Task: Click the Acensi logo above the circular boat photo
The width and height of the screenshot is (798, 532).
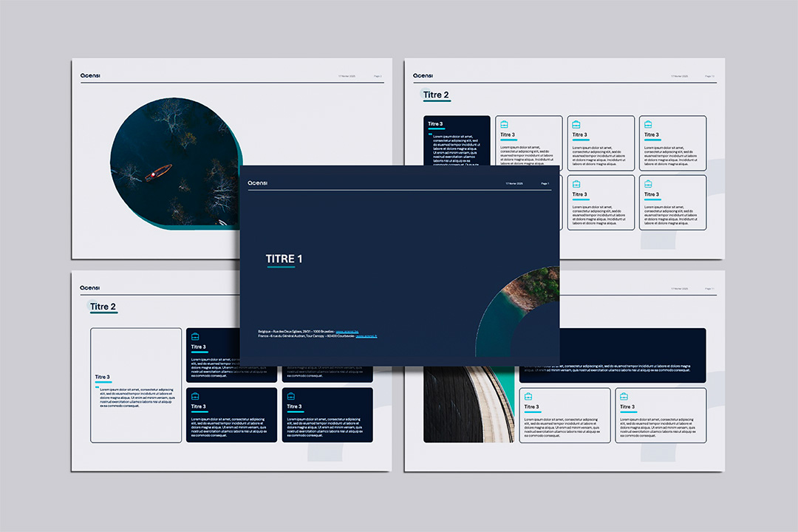Action: pyautogui.click(x=90, y=75)
